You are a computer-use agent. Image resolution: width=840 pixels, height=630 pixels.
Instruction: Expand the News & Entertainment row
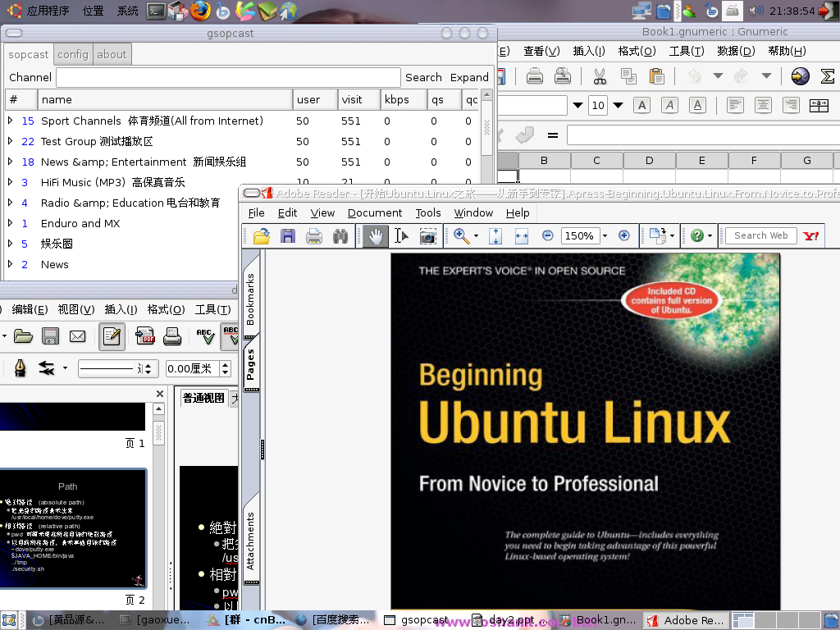pos(10,162)
